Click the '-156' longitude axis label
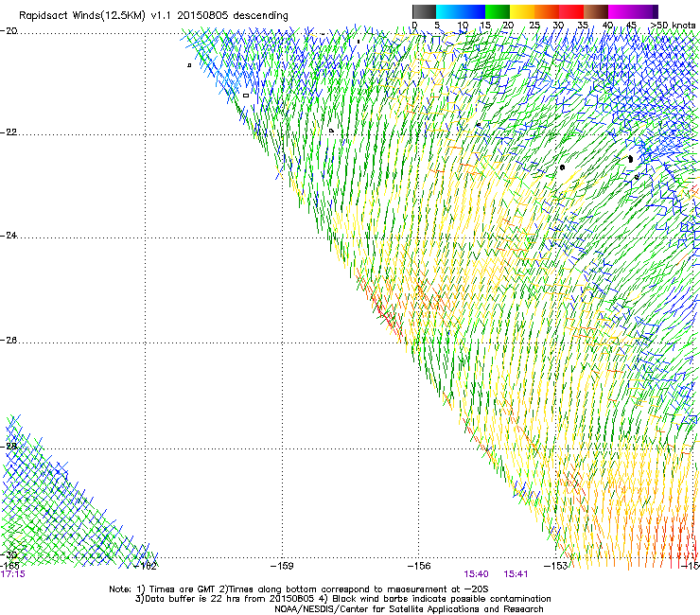This screenshot has width=700, height=615. coord(419,567)
